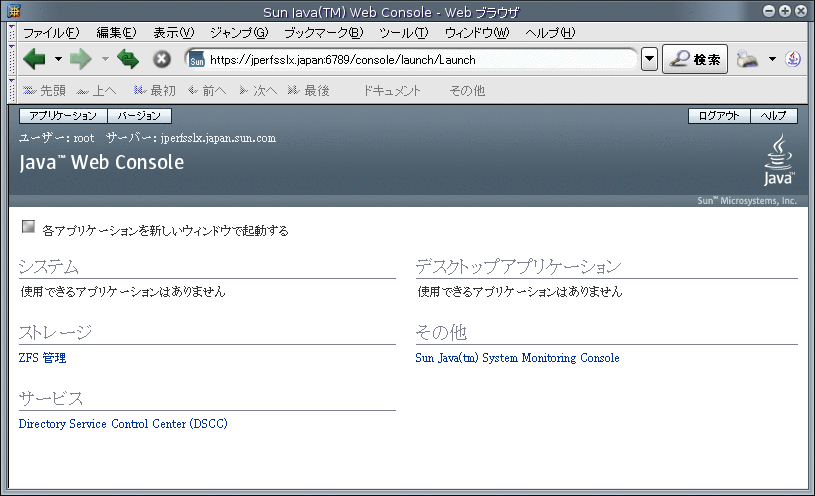Open the ジャンプ(G) menu
Viewport: 815px width, 496px height.
coord(239,33)
